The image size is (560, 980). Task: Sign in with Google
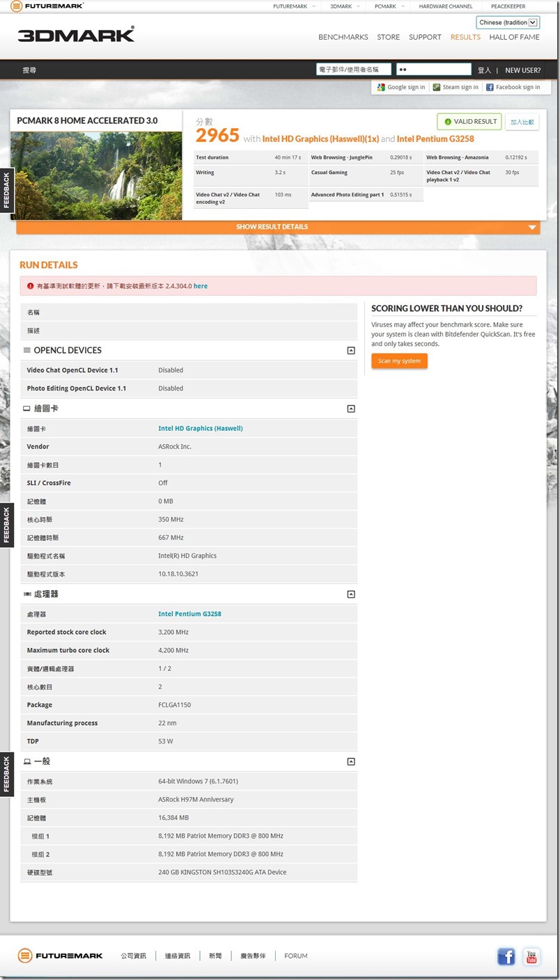coord(400,87)
